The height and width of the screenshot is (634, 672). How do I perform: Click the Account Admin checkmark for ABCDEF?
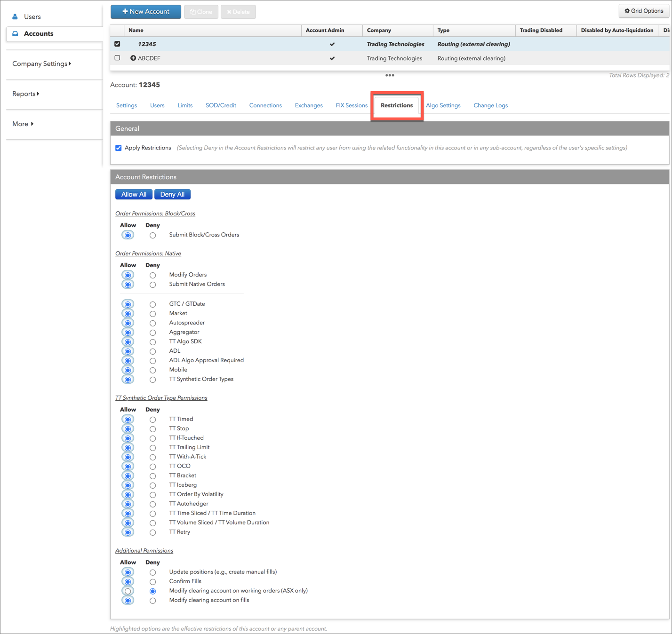[x=332, y=58]
